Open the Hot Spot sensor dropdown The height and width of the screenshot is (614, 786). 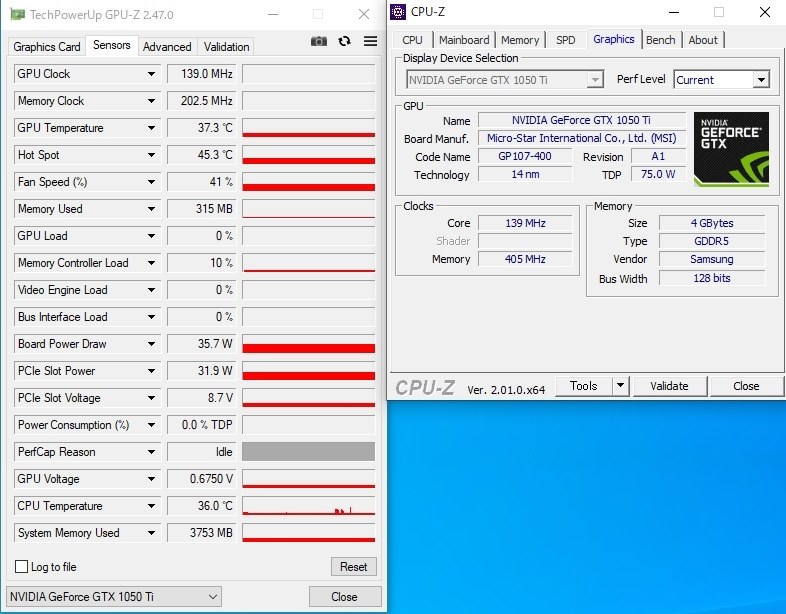click(151, 155)
